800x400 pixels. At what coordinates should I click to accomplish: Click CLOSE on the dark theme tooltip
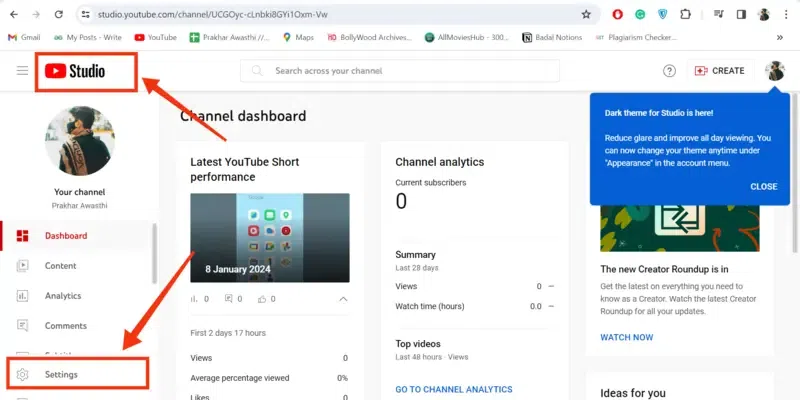point(764,187)
